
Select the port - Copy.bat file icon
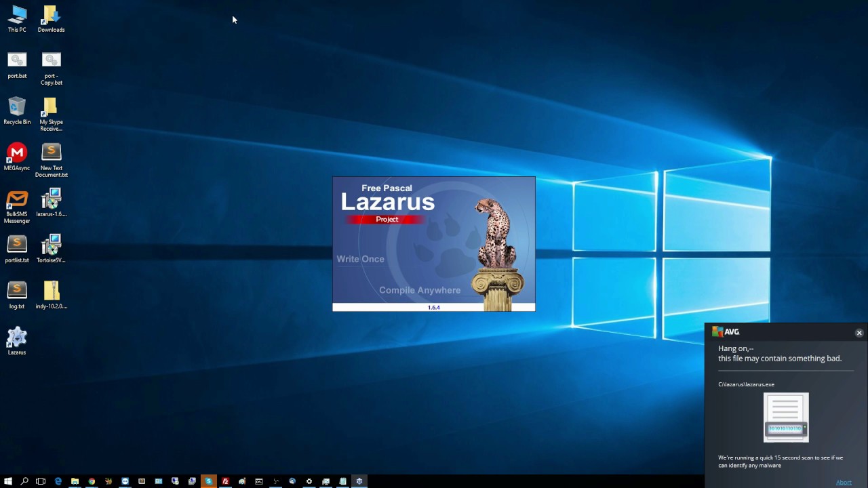(x=51, y=68)
